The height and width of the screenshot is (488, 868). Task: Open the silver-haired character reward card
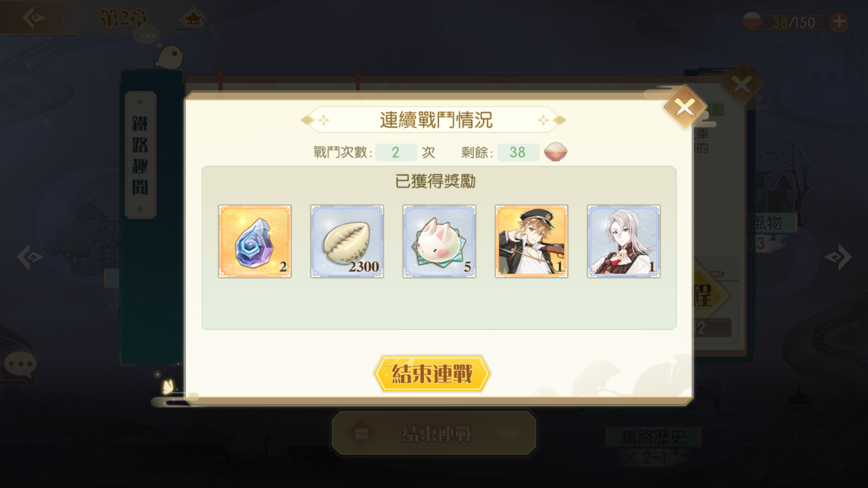(623, 241)
